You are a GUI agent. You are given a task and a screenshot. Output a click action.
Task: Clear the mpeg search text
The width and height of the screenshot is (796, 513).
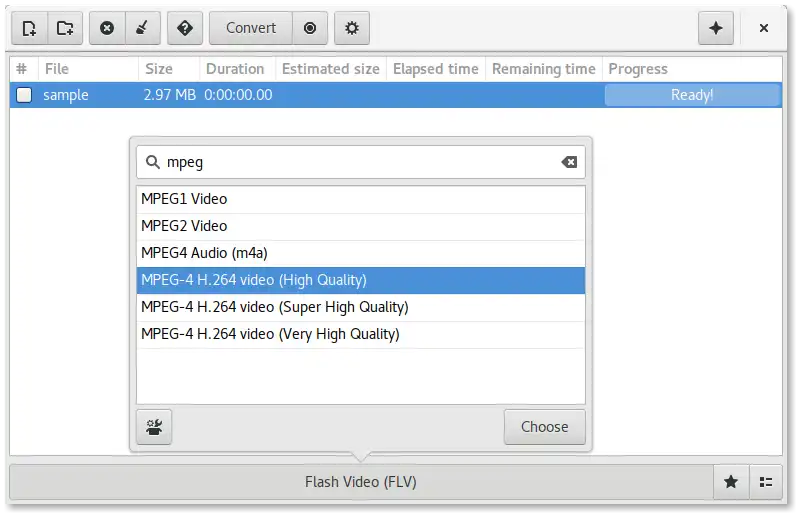(568, 162)
